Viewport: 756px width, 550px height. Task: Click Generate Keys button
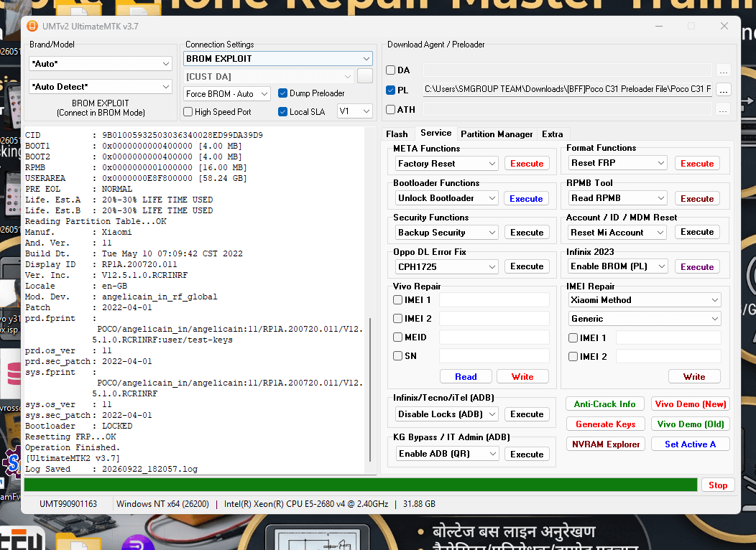tap(606, 424)
